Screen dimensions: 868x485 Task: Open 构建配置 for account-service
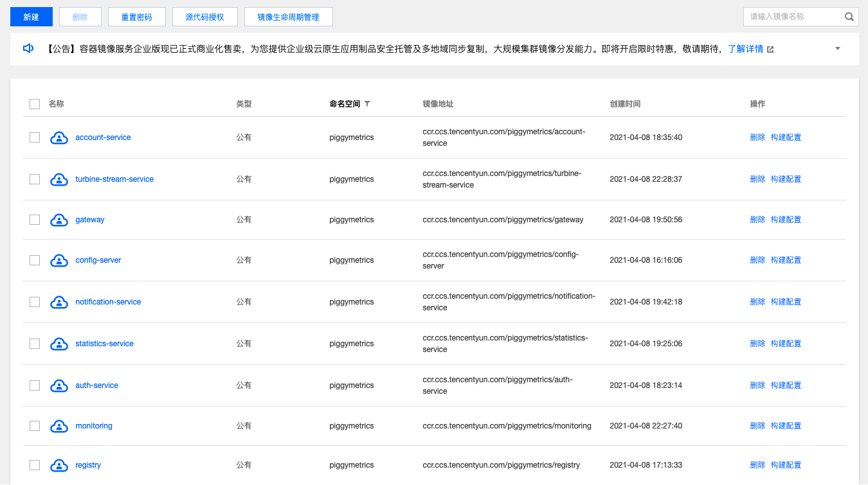point(786,137)
